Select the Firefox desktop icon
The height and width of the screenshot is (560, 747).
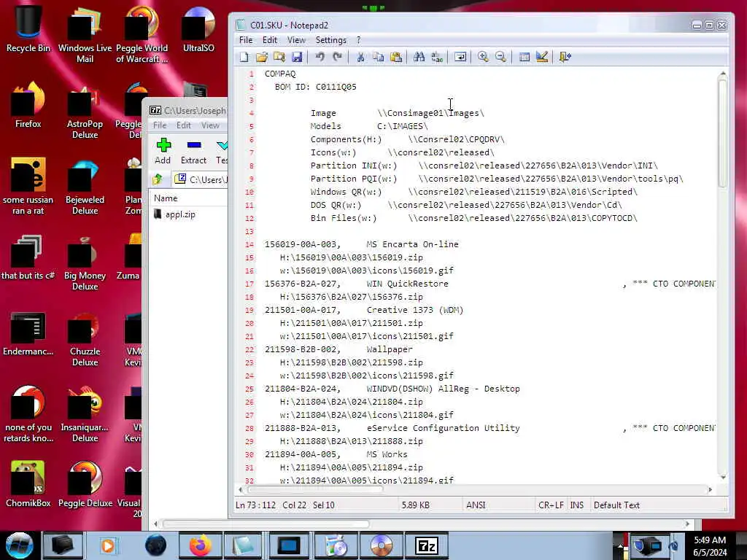(28, 105)
